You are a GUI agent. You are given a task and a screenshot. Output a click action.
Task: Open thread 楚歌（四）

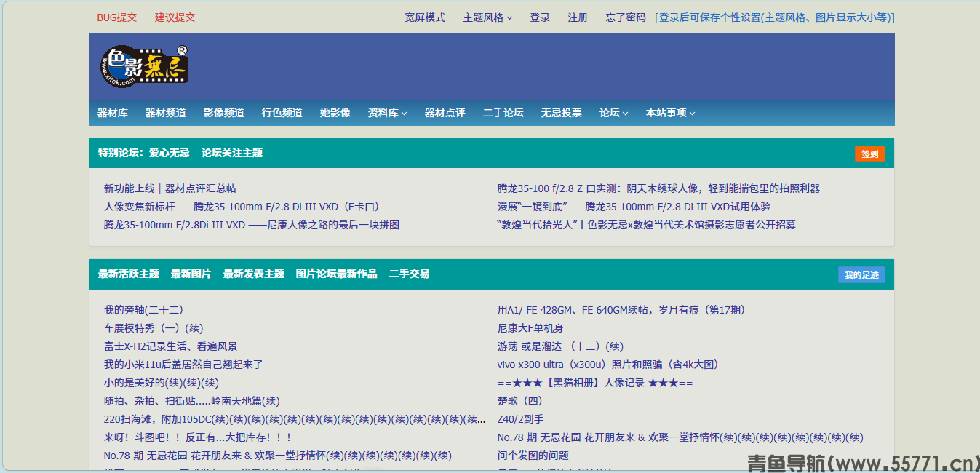click(x=520, y=401)
